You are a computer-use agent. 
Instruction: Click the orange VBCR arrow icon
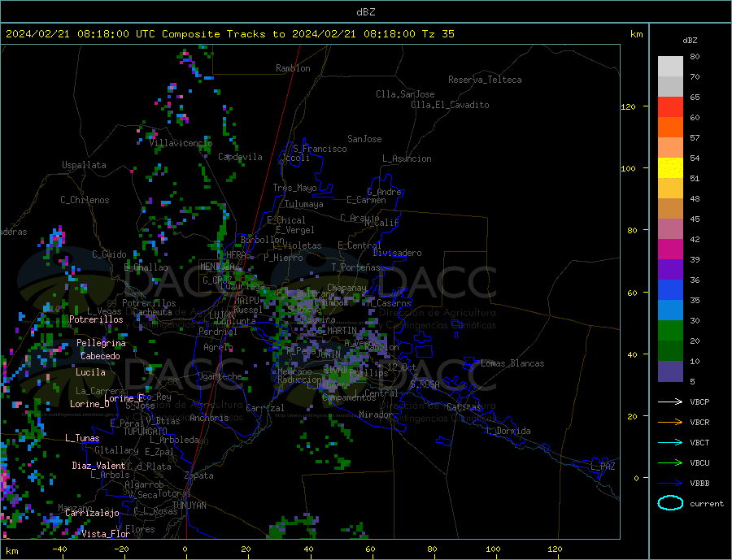(670, 422)
